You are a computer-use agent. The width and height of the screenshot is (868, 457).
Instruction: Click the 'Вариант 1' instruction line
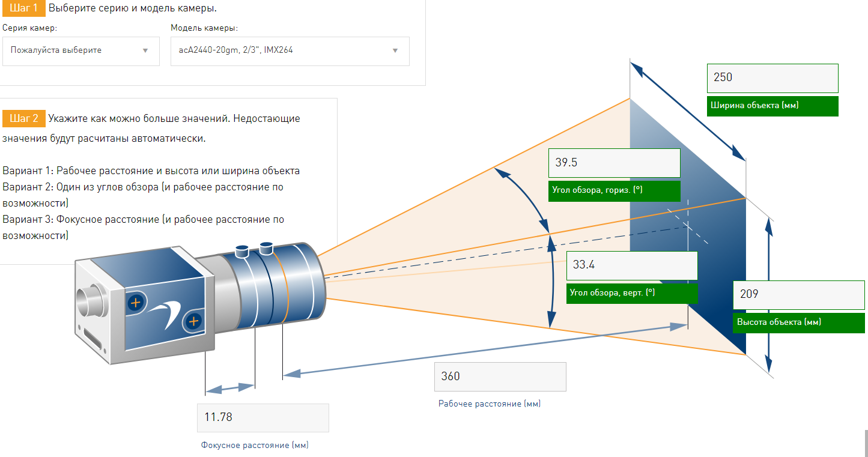(151, 171)
